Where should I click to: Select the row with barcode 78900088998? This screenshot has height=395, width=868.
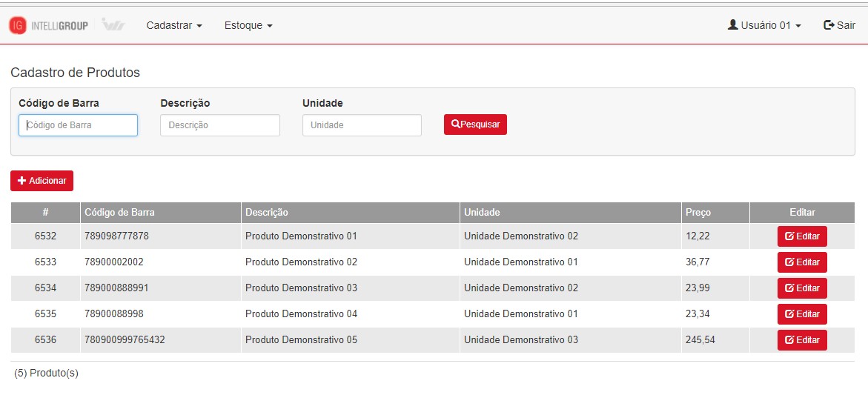432,314
